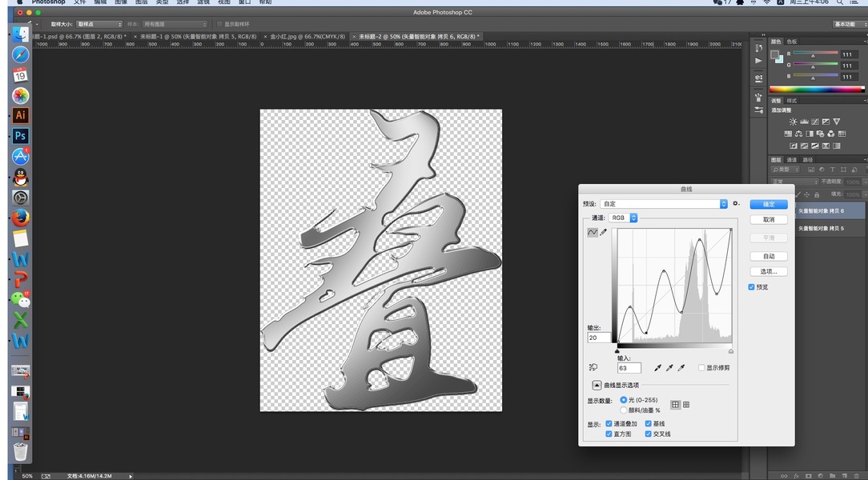Pick a color from the spectrum ramp
The image size is (868, 480).
point(817,89)
